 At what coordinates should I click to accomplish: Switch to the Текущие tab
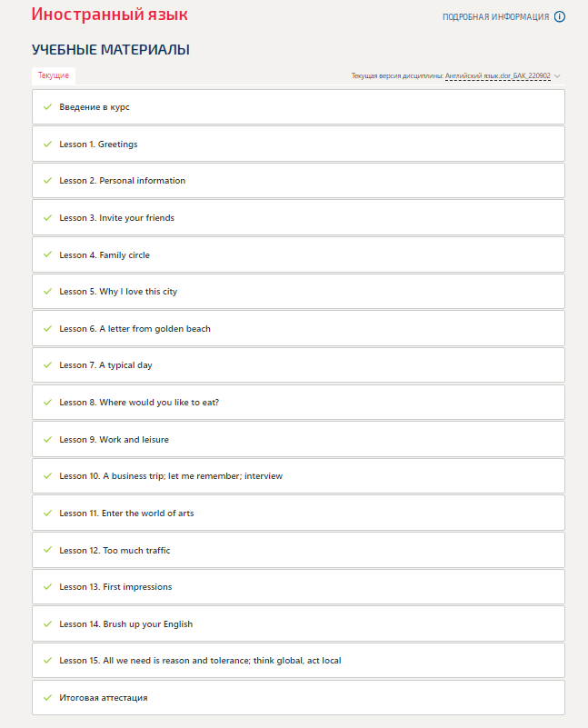point(54,75)
